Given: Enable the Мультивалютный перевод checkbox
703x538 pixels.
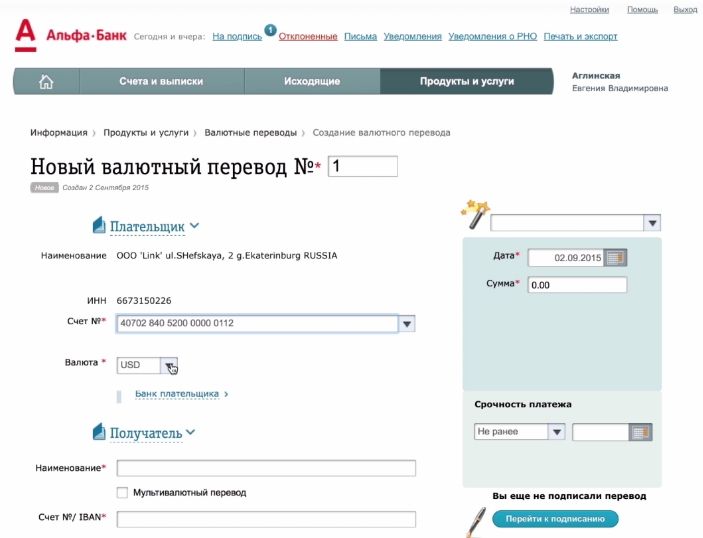Looking at the screenshot, I should click(x=122, y=492).
